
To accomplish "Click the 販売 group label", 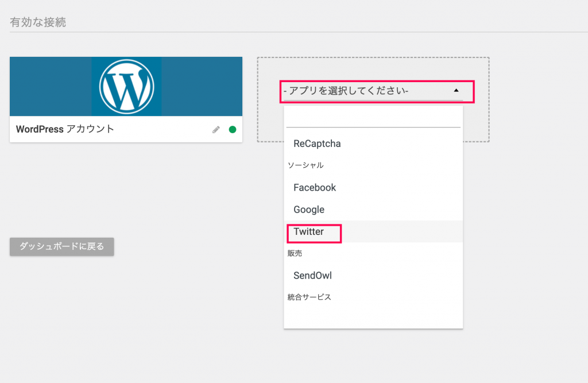I will pyautogui.click(x=295, y=253).
